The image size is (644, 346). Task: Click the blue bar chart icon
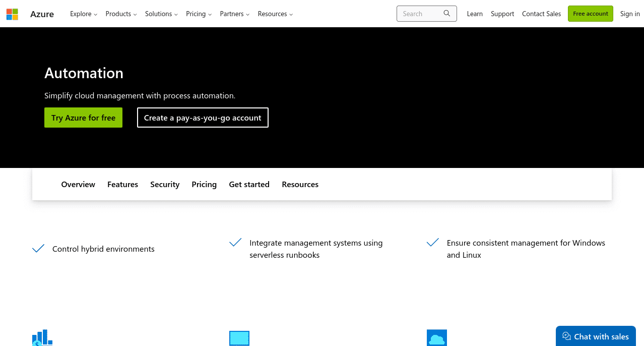[x=42, y=337]
